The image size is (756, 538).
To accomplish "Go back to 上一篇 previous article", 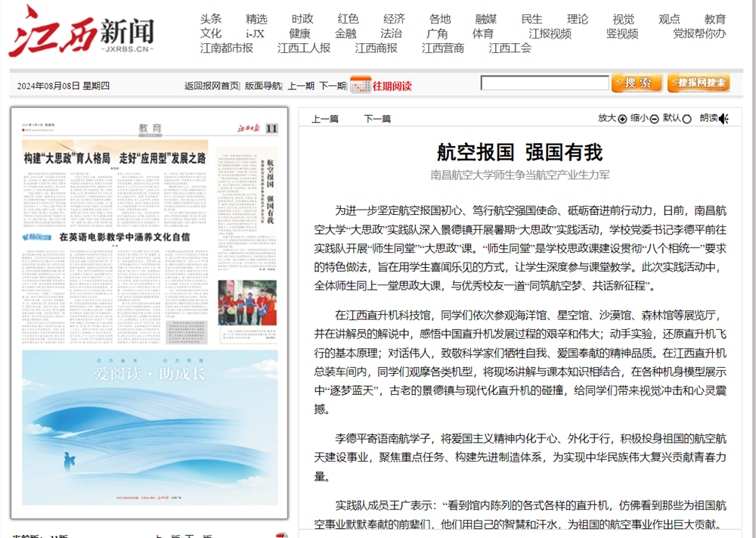I will 325,119.
